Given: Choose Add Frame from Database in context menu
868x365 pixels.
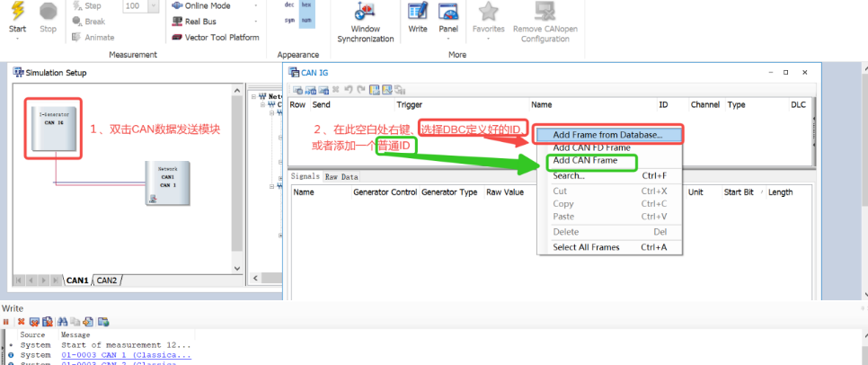Looking at the screenshot, I should click(608, 135).
